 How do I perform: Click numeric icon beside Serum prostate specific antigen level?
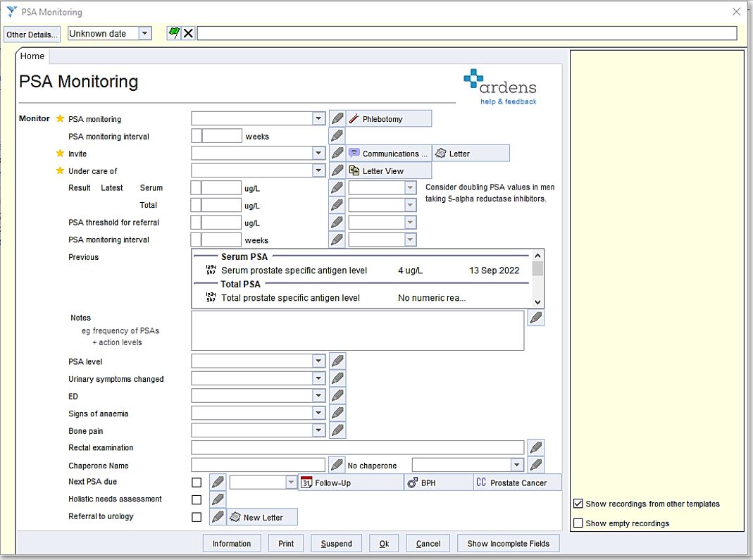211,270
